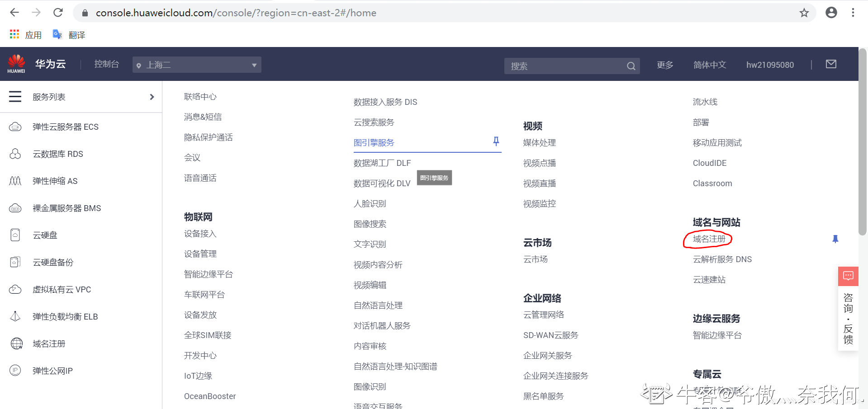This screenshot has height=409, width=868.
Task: Open the Chrome profile avatar icon
Action: 831,13
